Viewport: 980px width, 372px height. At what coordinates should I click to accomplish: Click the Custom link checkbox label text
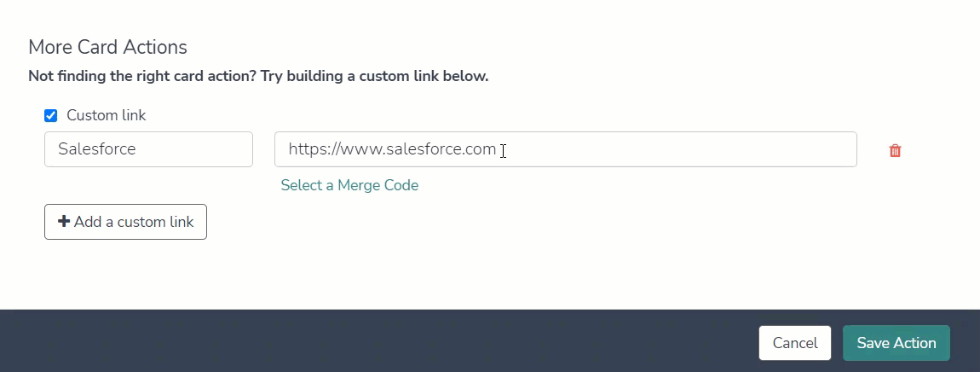click(107, 115)
